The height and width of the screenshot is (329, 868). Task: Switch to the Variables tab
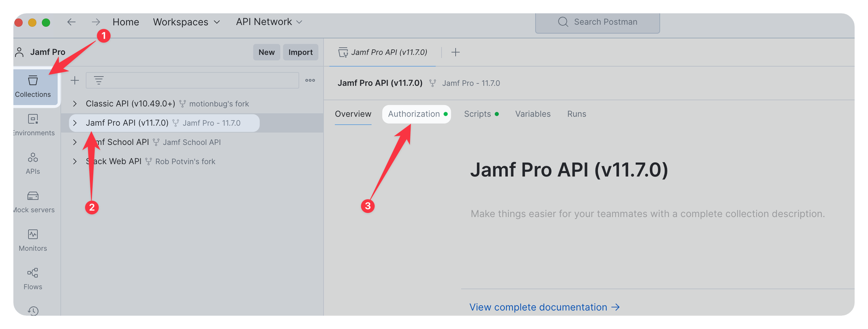[x=533, y=114]
